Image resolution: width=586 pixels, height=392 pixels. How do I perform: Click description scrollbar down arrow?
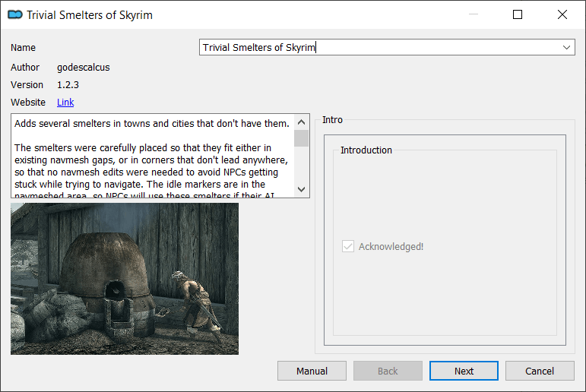[301, 189]
